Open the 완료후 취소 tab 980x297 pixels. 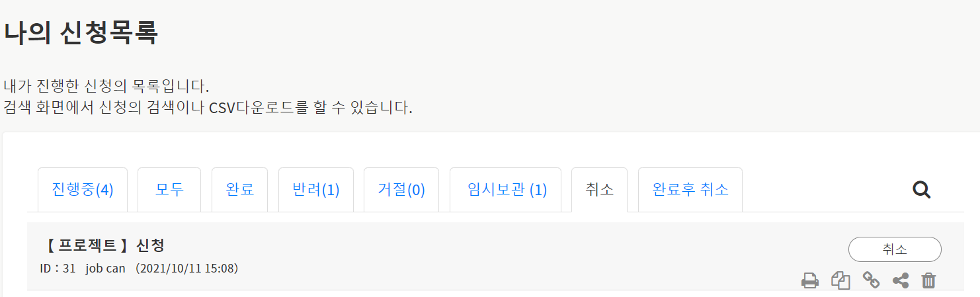690,190
